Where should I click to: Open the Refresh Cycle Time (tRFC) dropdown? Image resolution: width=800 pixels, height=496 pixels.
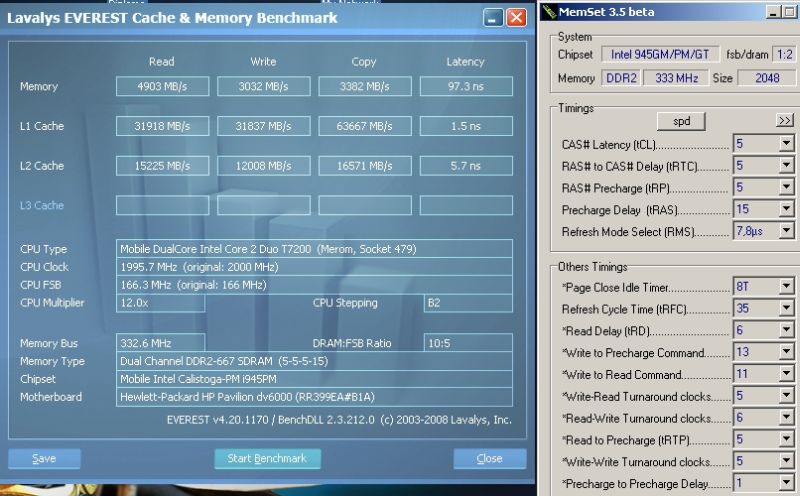click(786, 308)
